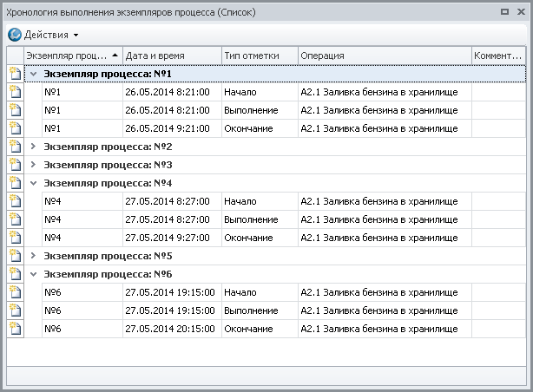Click the document icon beside group №3
533x392 pixels.
coord(14,165)
